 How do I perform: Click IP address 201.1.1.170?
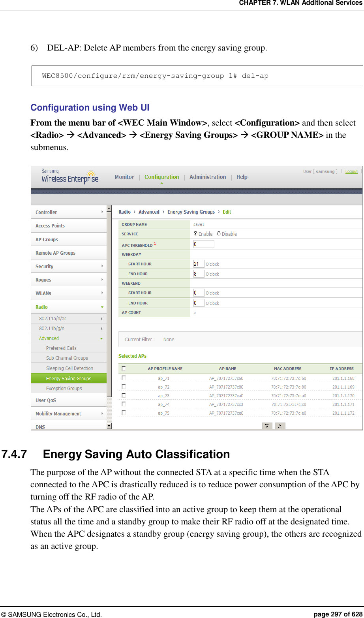click(x=343, y=396)
